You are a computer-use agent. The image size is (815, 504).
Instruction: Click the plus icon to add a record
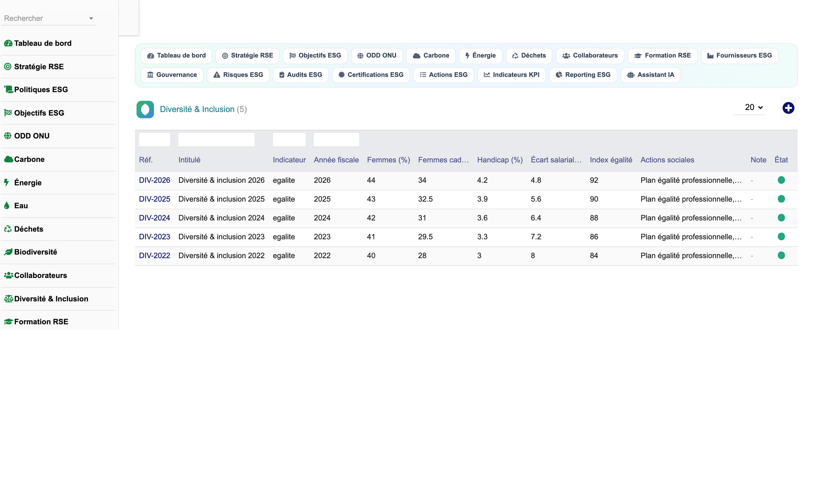(x=788, y=108)
